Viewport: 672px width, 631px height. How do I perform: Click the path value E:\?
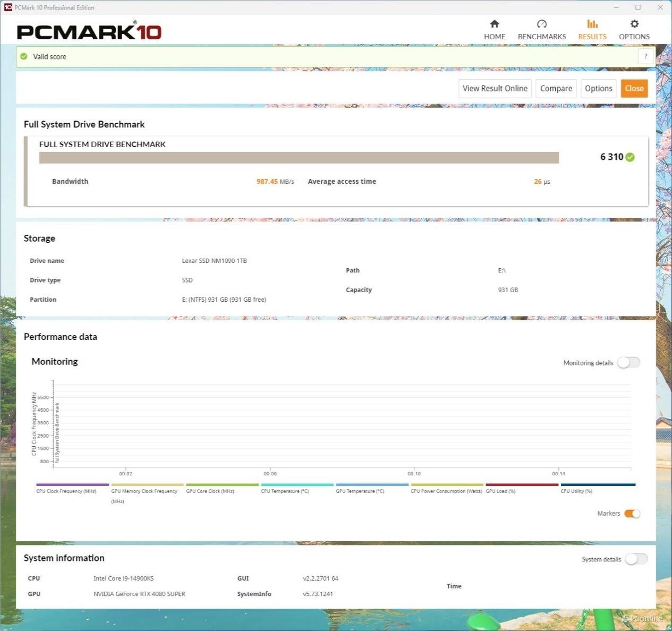pyautogui.click(x=502, y=271)
